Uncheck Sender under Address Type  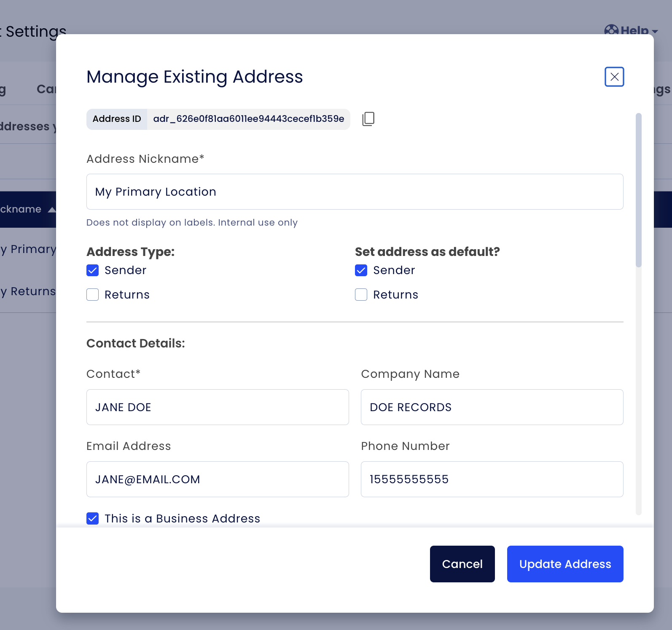(92, 270)
